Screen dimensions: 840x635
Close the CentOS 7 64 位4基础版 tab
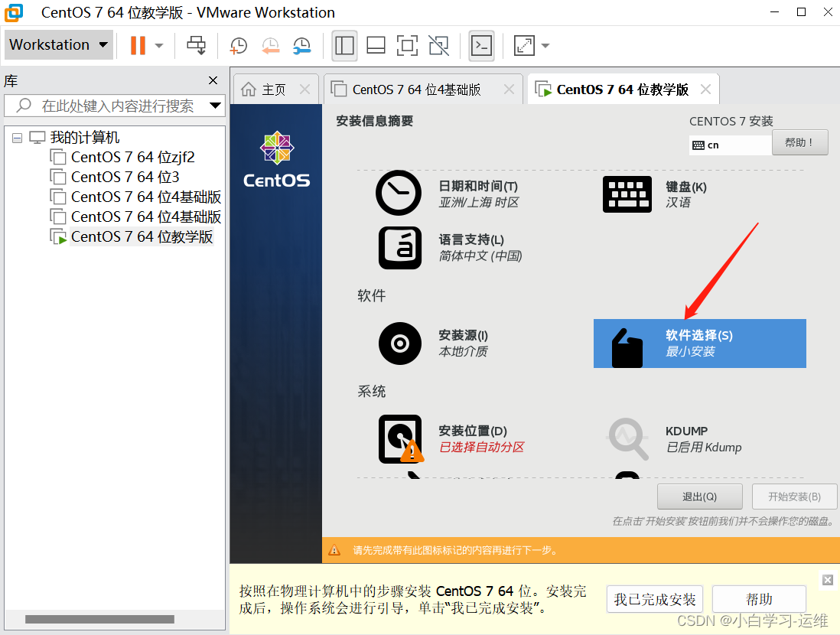click(509, 89)
